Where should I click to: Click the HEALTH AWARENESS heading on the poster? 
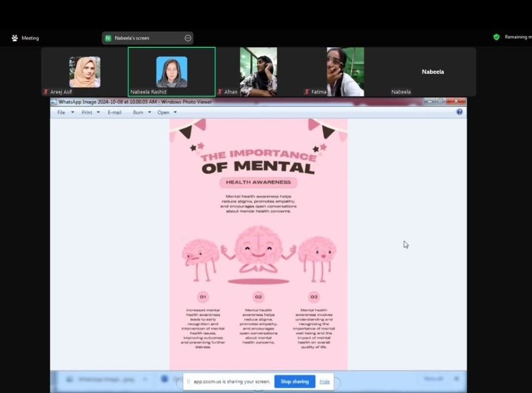coord(259,182)
